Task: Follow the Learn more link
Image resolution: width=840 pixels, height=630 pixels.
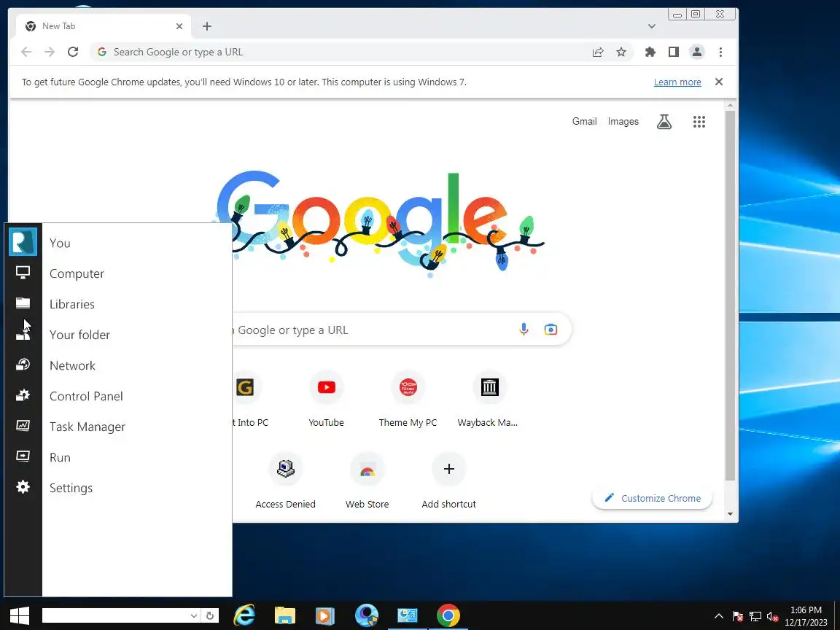Action: pyautogui.click(x=677, y=82)
